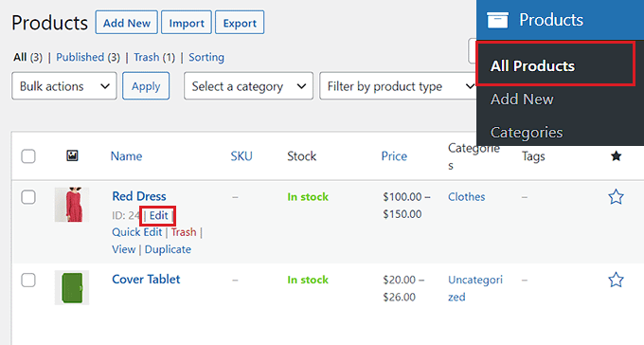The height and width of the screenshot is (345, 644).
Task: Open the Filter by product type dropdown
Action: pos(398,86)
